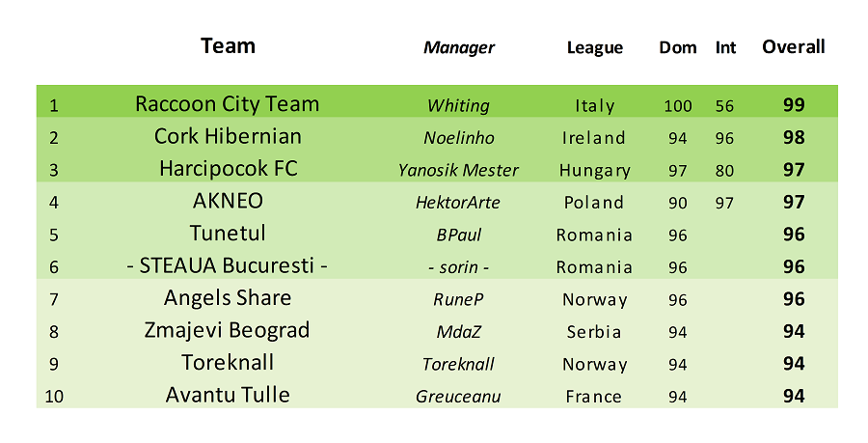Screen dimensions: 868x443
Task: Click the Manager column header
Action: 459,47
